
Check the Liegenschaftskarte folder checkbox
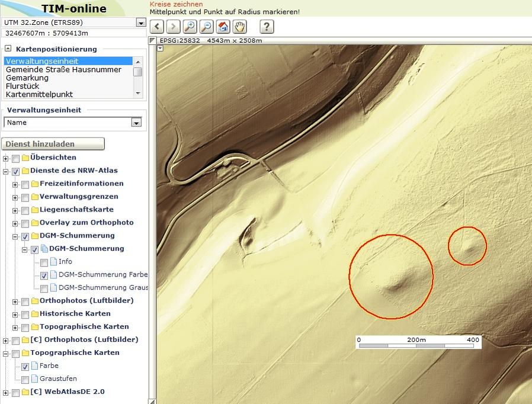(25, 210)
